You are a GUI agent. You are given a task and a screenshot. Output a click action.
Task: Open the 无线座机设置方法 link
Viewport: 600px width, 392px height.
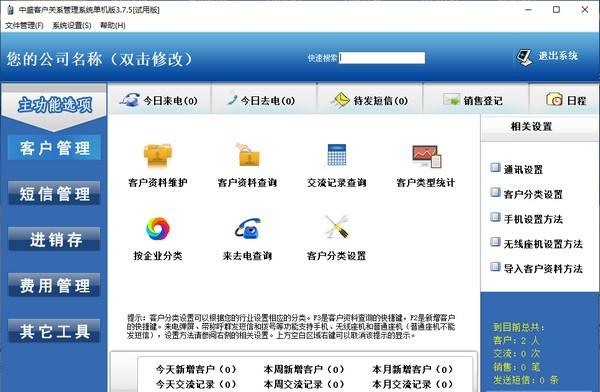tap(543, 244)
